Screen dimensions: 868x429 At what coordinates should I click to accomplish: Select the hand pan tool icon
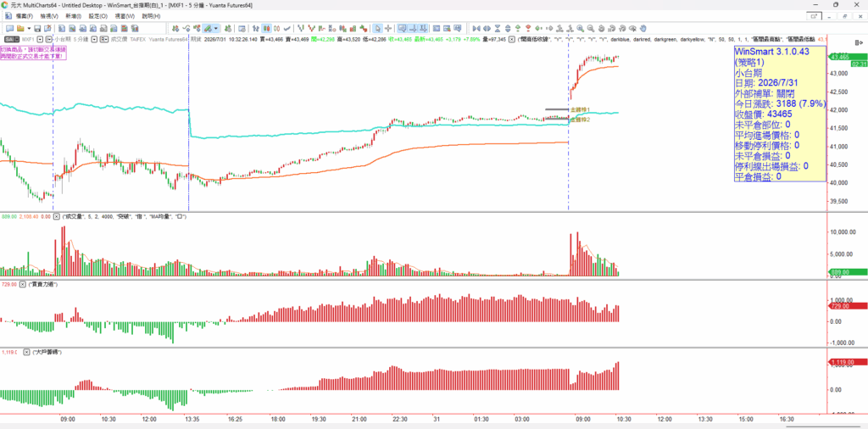[643, 28]
